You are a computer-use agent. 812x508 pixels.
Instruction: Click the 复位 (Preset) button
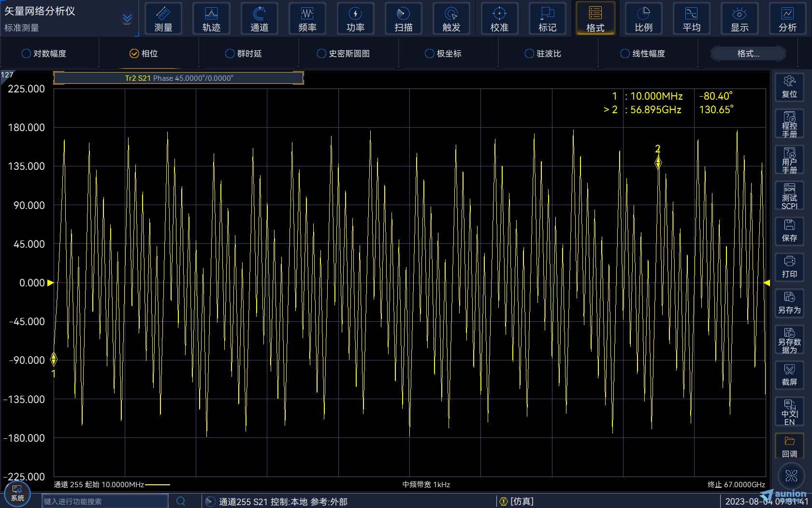[x=789, y=87]
